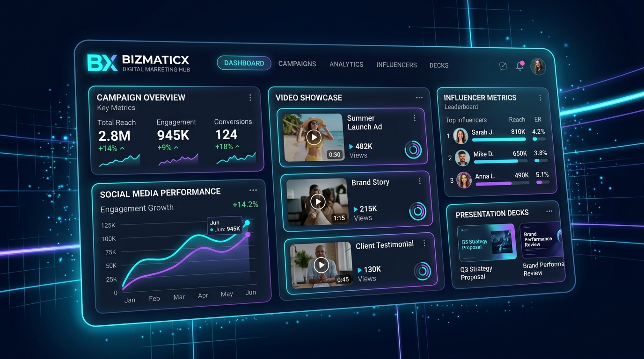Click Anna L. avatar in leaderboard
The height and width of the screenshot is (359, 644).
click(x=464, y=180)
